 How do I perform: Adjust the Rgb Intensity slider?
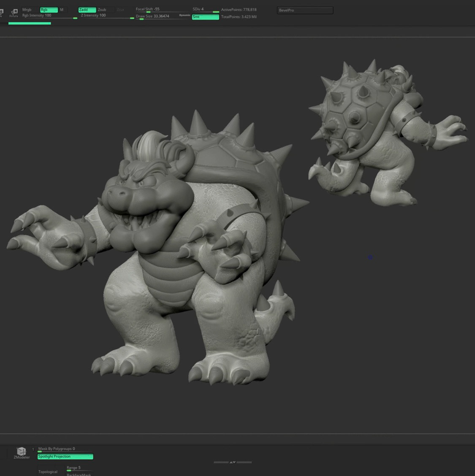coord(49,16)
